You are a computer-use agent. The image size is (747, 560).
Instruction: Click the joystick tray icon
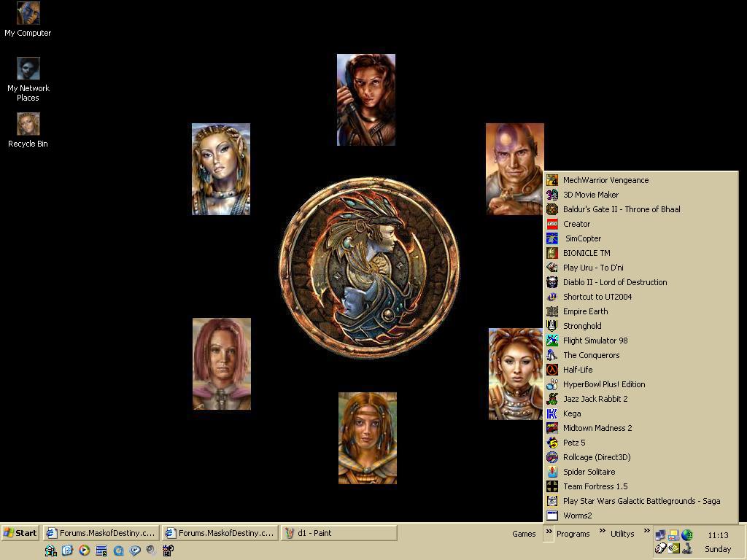687,548
